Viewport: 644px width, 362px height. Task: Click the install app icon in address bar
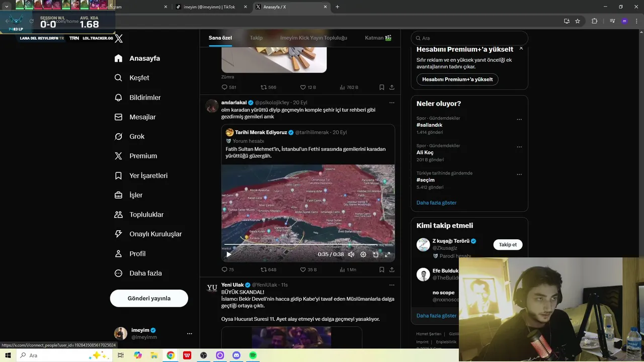pos(567,21)
